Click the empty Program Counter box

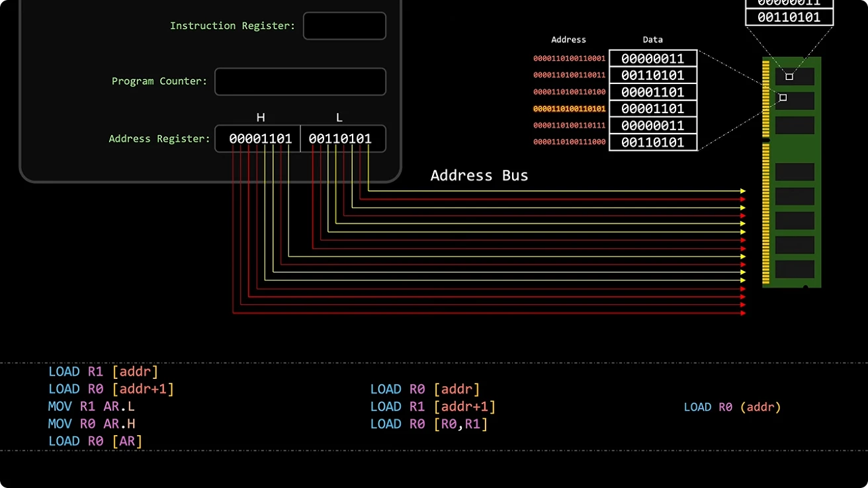[300, 81]
